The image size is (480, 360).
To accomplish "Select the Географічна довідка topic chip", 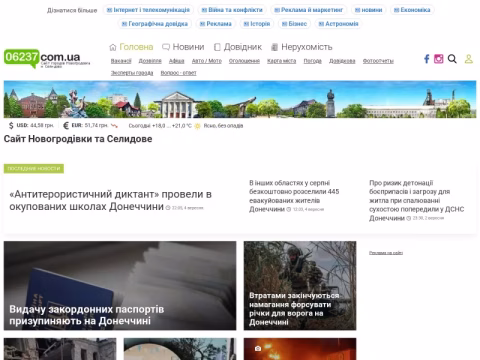I will point(155,24).
